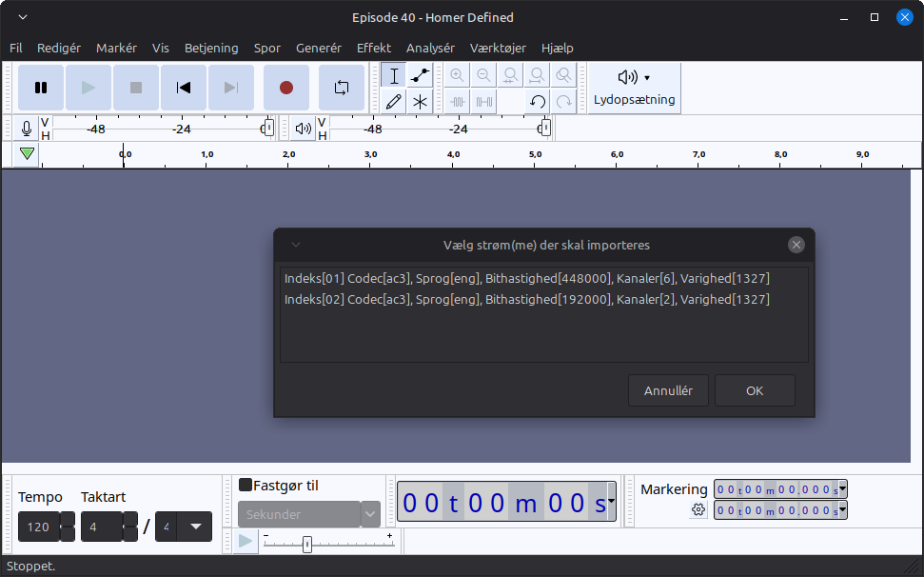Select the Draw pencil tool
Image resolution: width=924 pixels, height=577 pixels.
[394, 102]
